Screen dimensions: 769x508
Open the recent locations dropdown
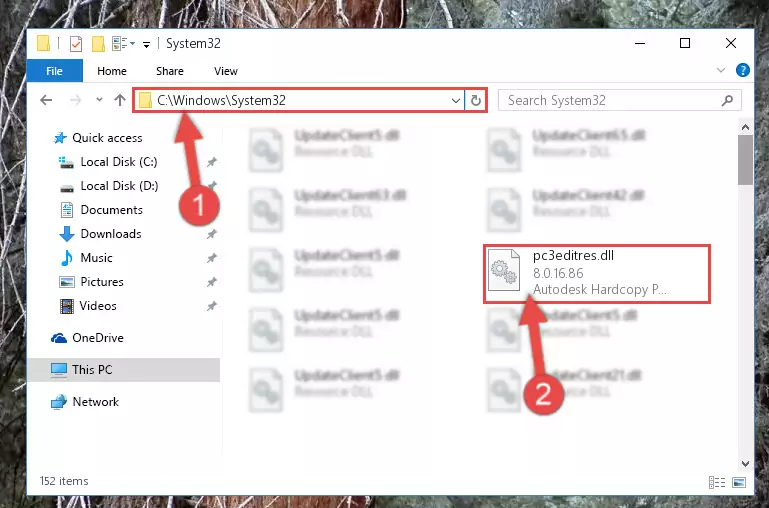(x=99, y=100)
